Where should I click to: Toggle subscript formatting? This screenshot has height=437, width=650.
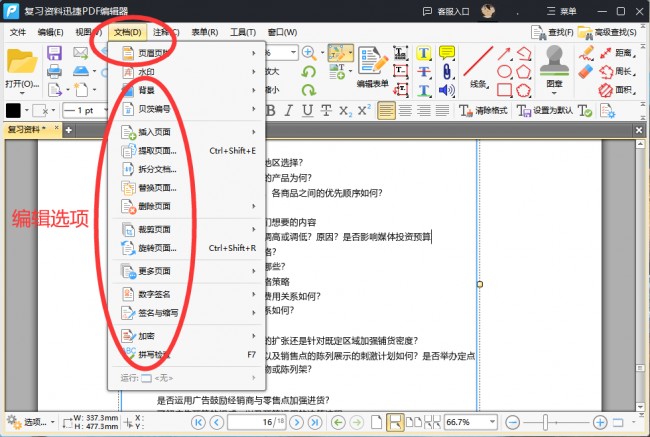click(x=345, y=111)
